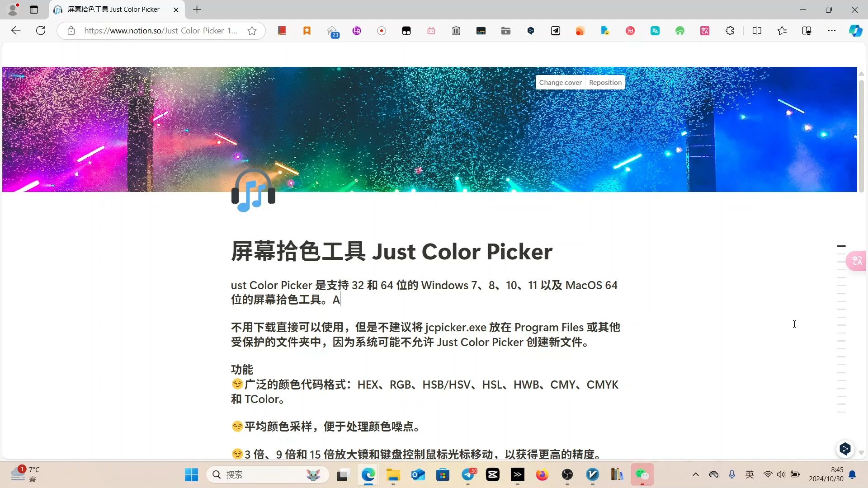The height and width of the screenshot is (488, 868).
Task: Click the taskbar search box
Action: (x=268, y=474)
